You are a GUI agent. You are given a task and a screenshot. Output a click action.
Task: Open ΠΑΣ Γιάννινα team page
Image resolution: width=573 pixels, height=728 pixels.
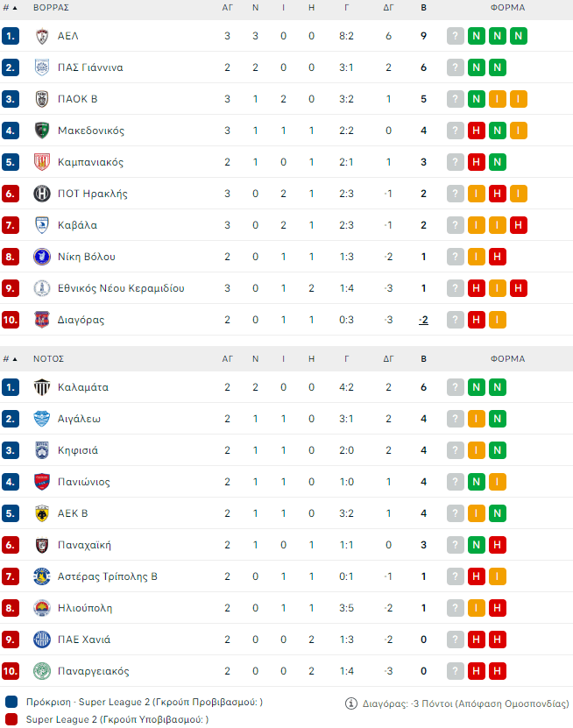(90, 67)
